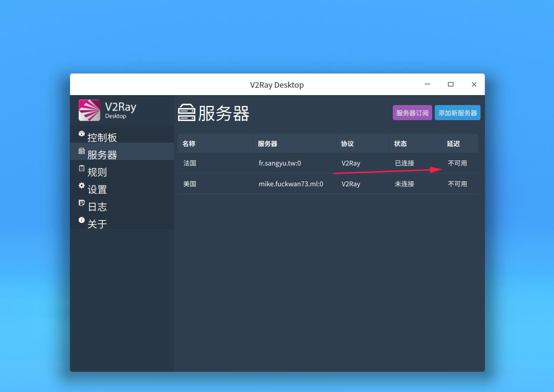The height and width of the screenshot is (392, 554).
Task: Click the V2Ray Desktop logo icon
Action: tap(89, 110)
